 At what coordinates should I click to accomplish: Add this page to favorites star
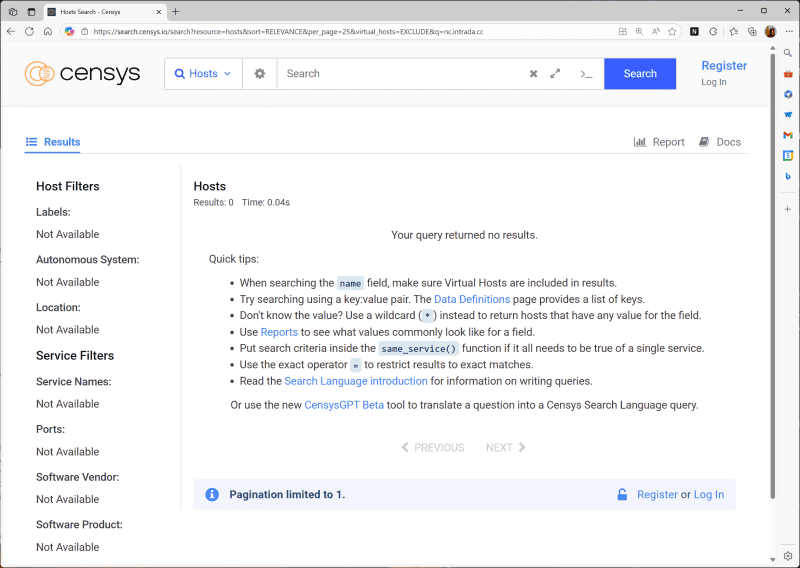pyautogui.click(x=672, y=31)
